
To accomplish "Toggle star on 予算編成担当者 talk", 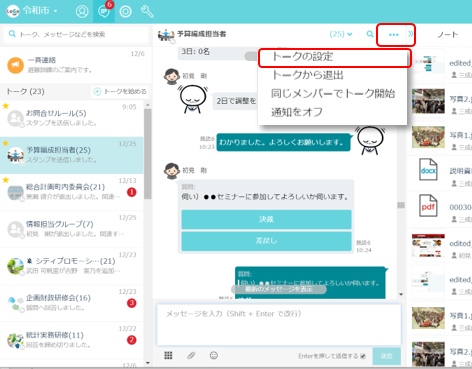I will point(6,143).
